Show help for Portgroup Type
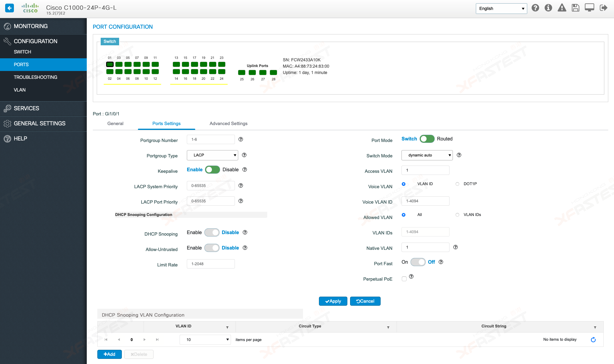This screenshot has height=364, width=614. pyautogui.click(x=244, y=155)
